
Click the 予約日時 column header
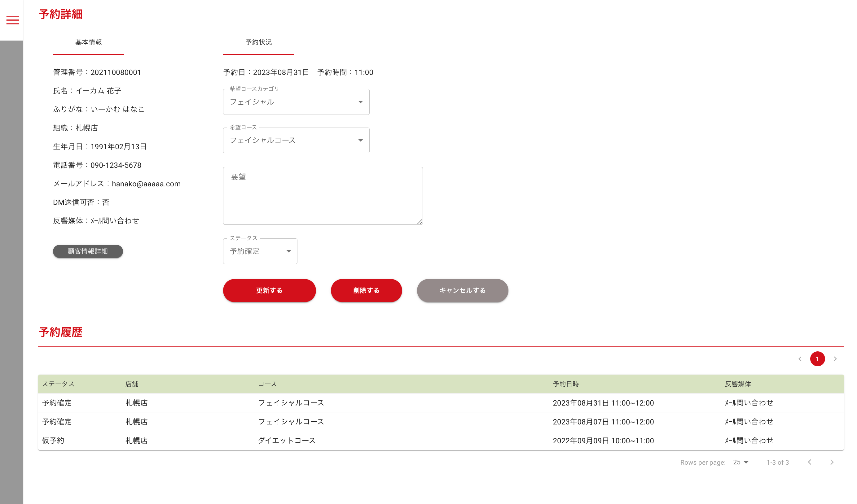[x=566, y=384]
